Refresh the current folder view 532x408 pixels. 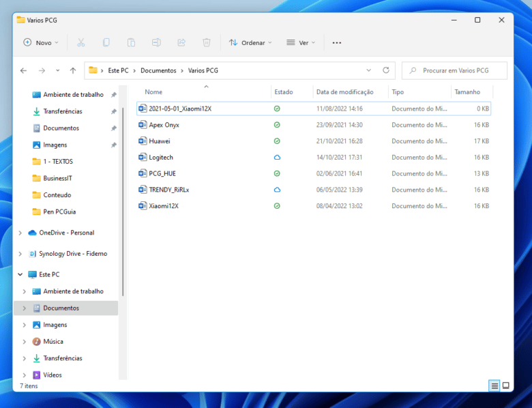pyautogui.click(x=386, y=70)
